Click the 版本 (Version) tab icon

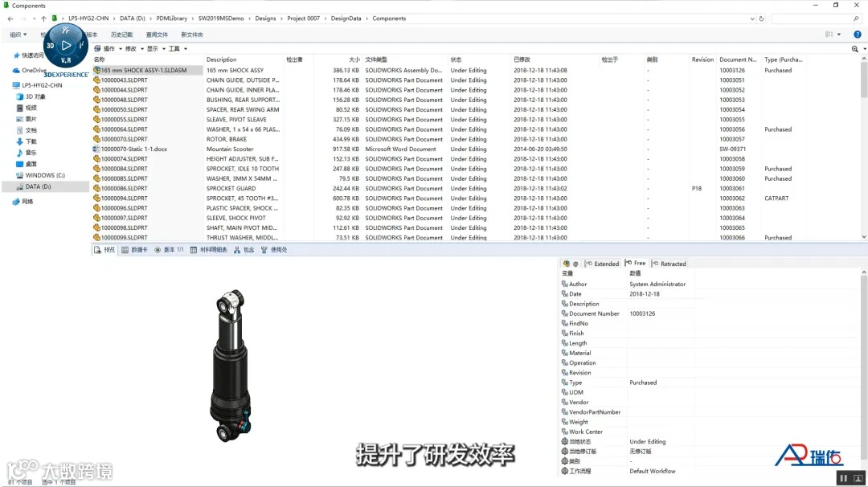click(x=158, y=250)
